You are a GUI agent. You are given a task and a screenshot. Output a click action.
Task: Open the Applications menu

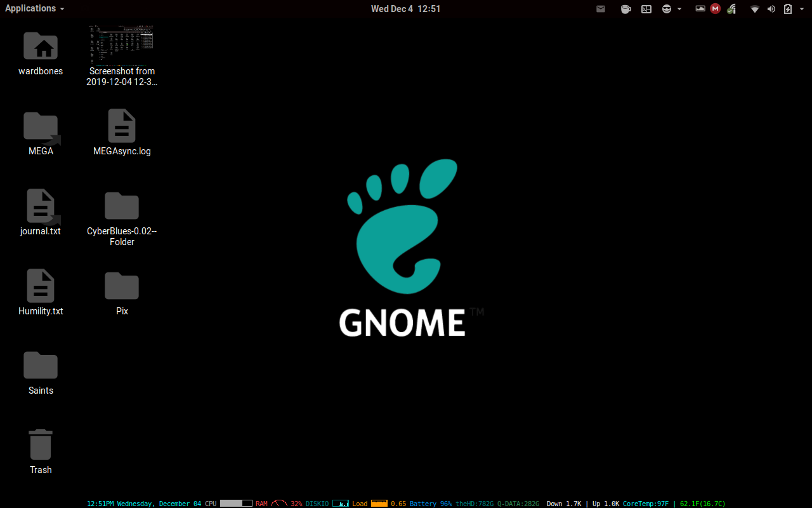click(34, 8)
